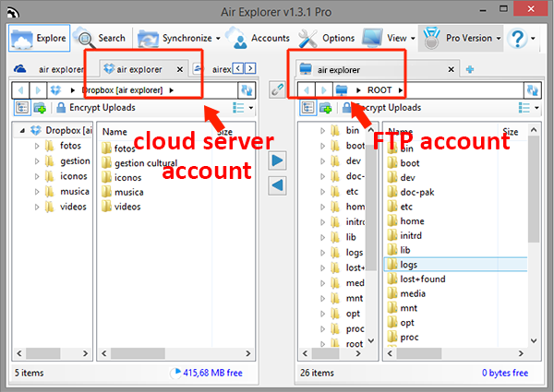Refresh the FTP pane
554x392 pixels.
tap(533, 90)
